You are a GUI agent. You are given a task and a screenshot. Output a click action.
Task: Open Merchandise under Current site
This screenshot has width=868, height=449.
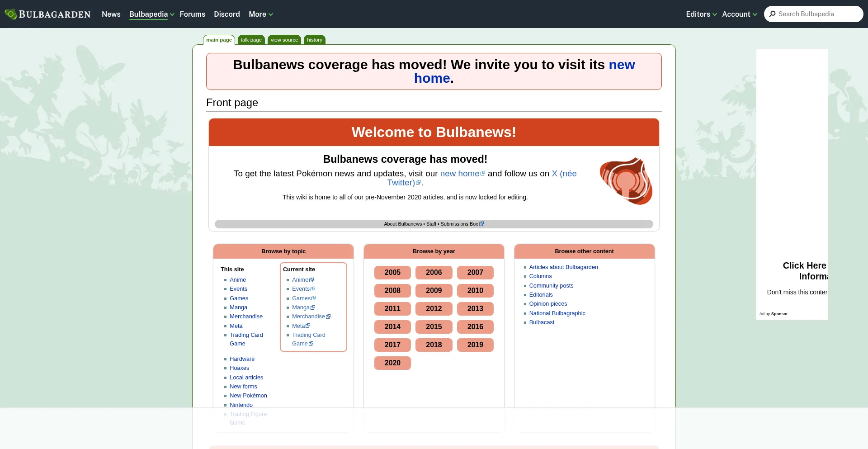(311, 317)
